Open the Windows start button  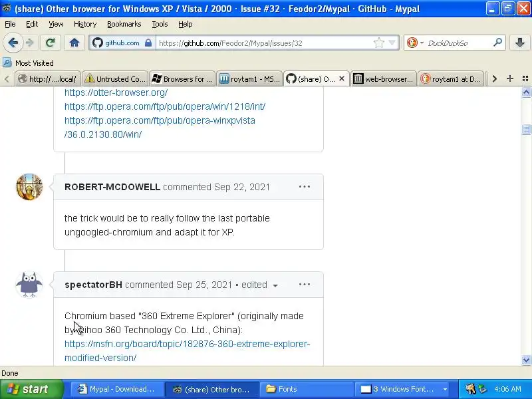tap(31, 389)
